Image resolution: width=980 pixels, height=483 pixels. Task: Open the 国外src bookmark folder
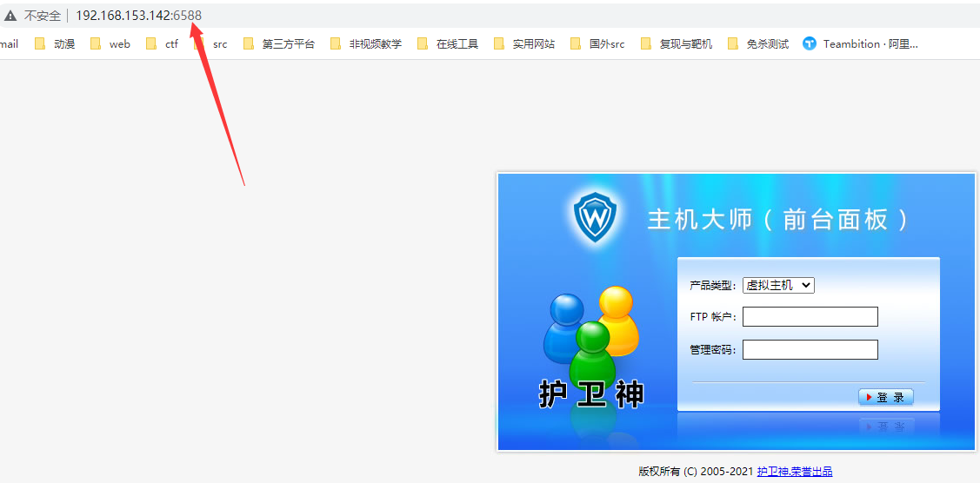597,43
